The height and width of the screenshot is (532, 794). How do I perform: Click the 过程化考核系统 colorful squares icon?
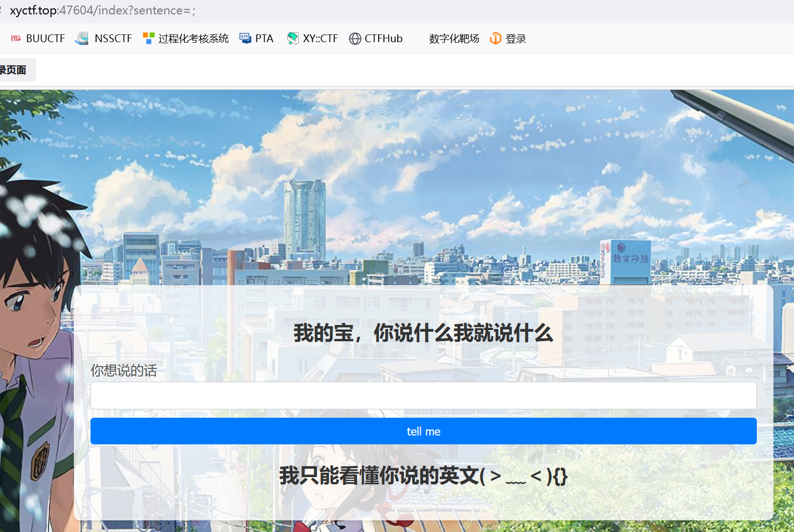[148, 38]
